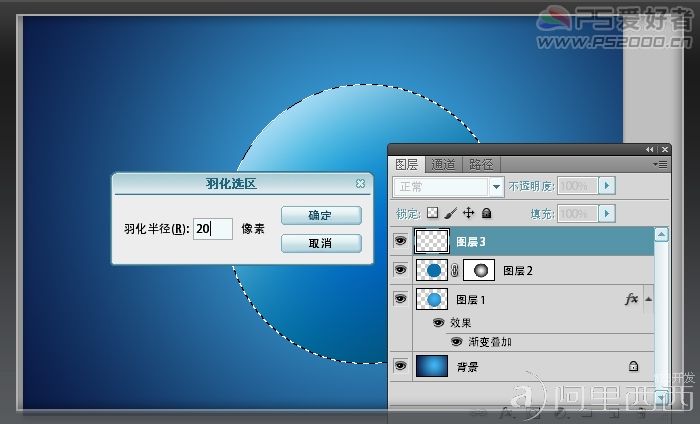The width and height of the screenshot is (700, 424).
Task: Select the 图层 1 layer name
Action: tap(471, 299)
